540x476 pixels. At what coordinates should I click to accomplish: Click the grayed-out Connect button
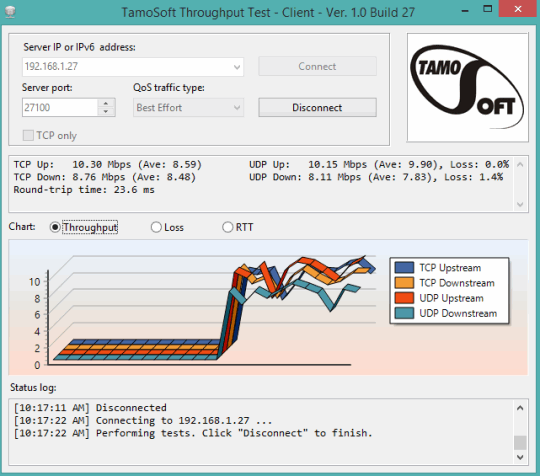click(x=317, y=66)
